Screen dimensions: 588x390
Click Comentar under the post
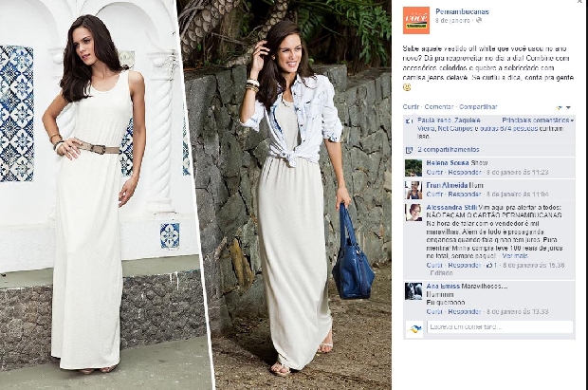439,106
